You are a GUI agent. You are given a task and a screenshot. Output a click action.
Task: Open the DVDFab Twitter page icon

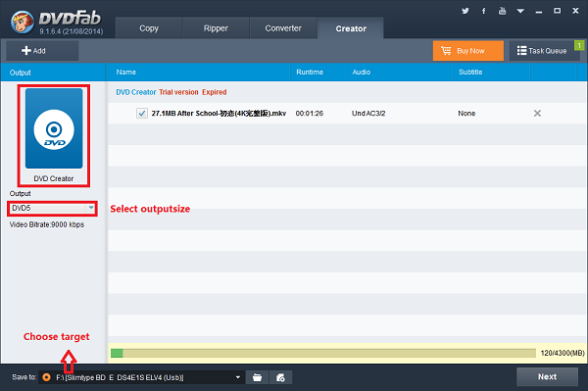465,11
